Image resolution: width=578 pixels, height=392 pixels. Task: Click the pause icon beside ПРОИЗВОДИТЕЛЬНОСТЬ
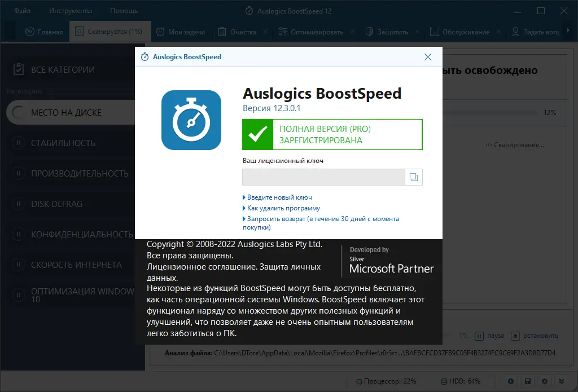pyautogui.click(x=18, y=173)
